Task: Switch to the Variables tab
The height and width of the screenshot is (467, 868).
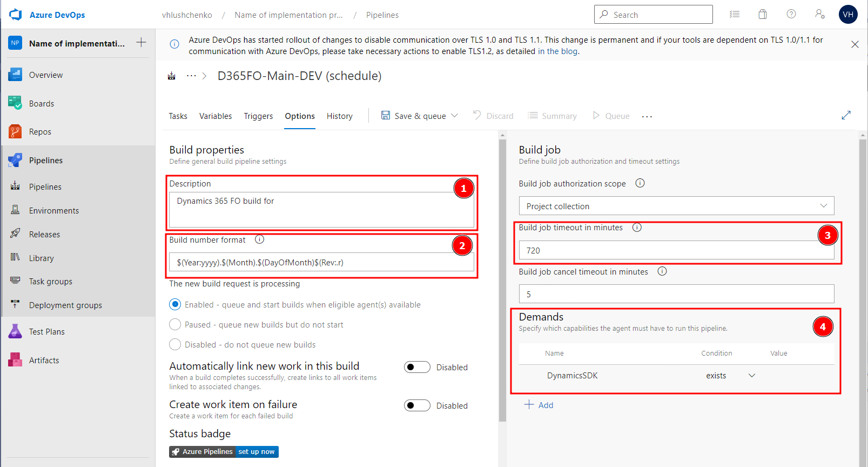Action: pyautogui.click(x=215, y=116)
